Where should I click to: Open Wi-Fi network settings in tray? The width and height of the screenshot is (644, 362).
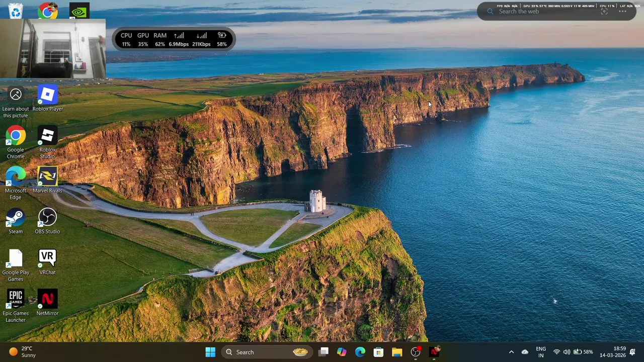tap(556, 352)
